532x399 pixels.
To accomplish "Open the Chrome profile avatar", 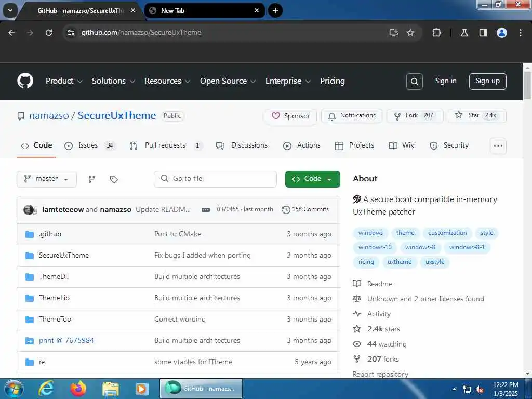I will tap(502, 33).
